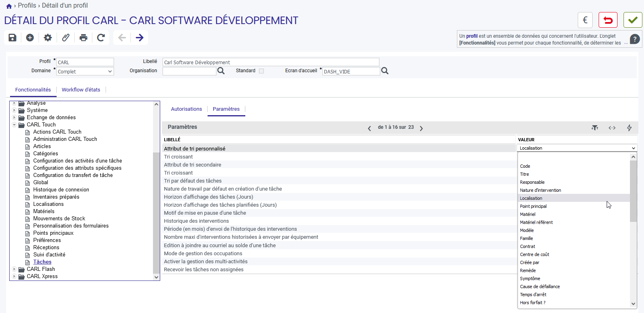Click the euro currency button
The image size is (644, 313).
(x=585, y=20)
